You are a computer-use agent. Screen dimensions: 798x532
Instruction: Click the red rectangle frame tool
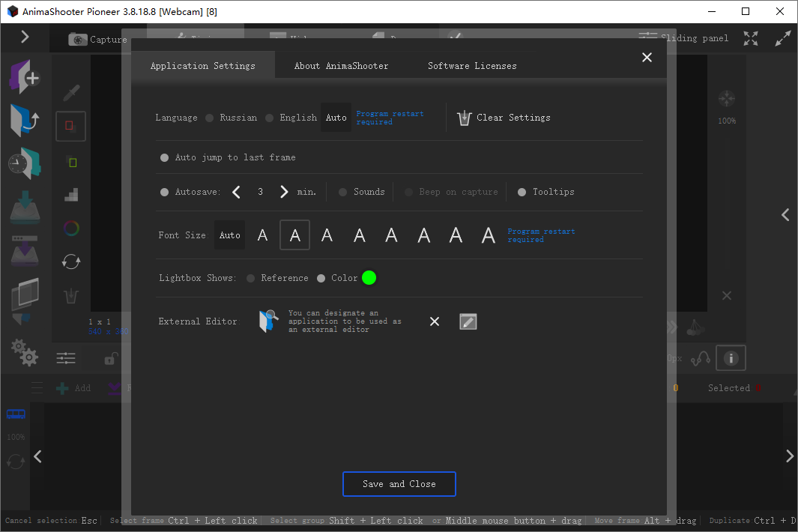[70, 126]
